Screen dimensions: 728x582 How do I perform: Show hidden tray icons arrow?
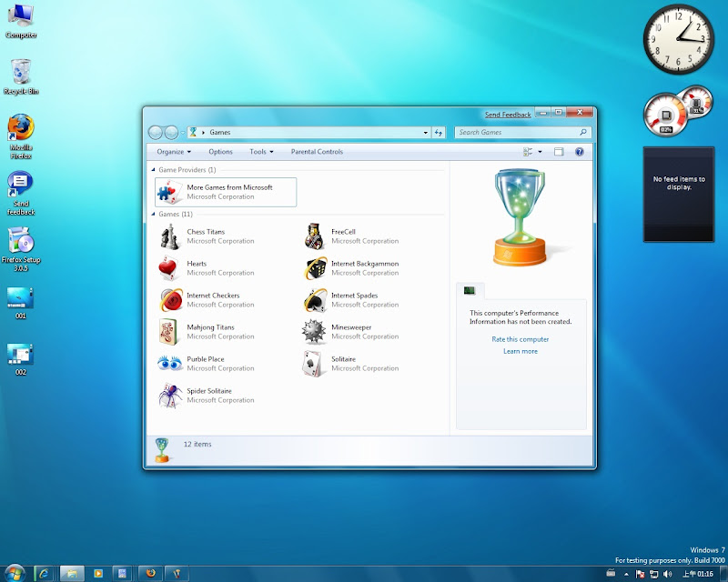pos(626,574)
